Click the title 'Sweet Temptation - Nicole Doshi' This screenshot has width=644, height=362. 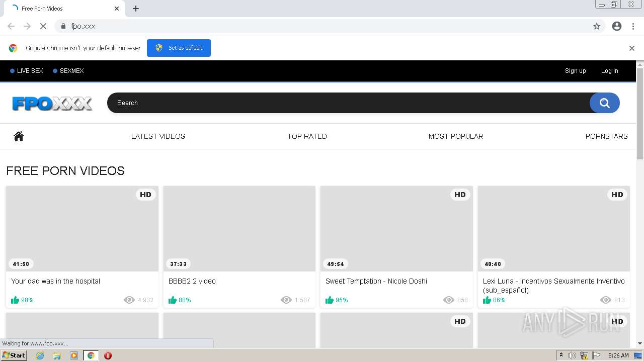pyautogui.click(x=376, y=281)
